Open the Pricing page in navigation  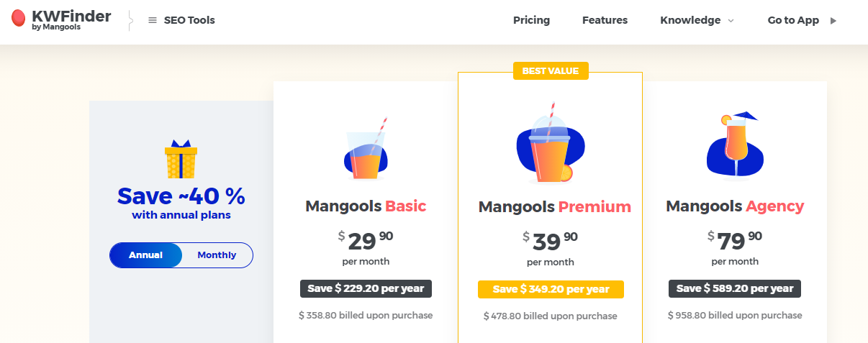click(531, 20)
